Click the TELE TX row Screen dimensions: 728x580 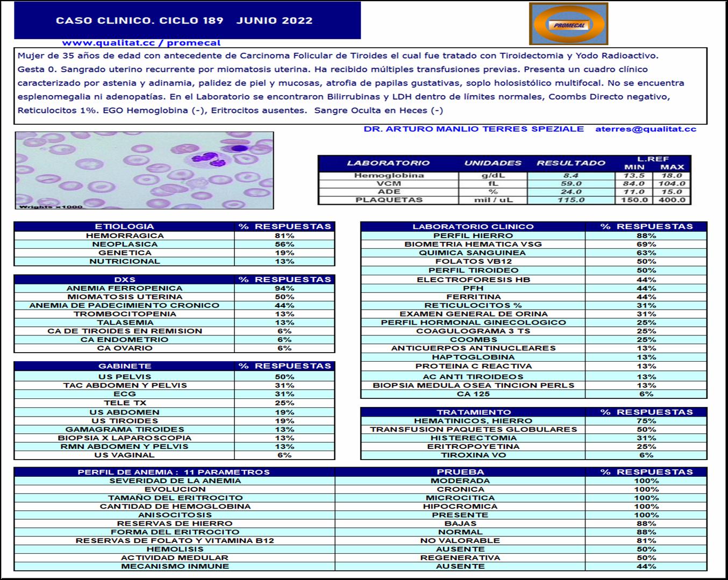[174, 403]
